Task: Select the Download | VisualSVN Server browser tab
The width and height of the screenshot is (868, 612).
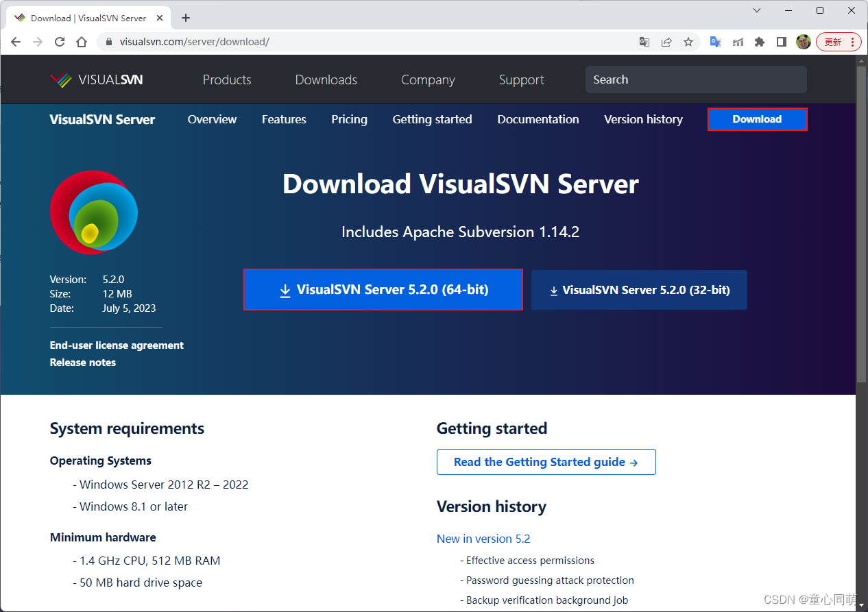Action: (x=88, y=18)
